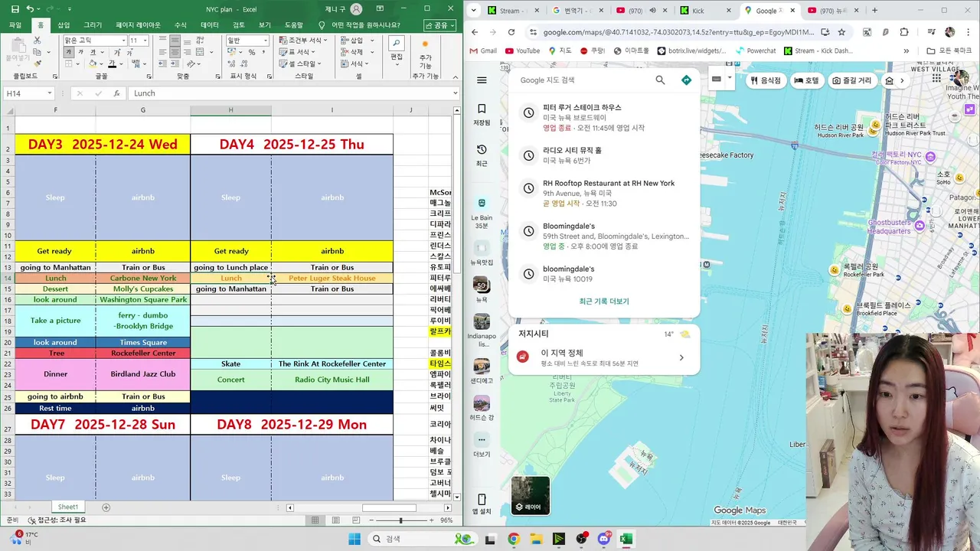Open the number format dropdown 일반
Screen dimensions: 980x551
click(266, 41)
